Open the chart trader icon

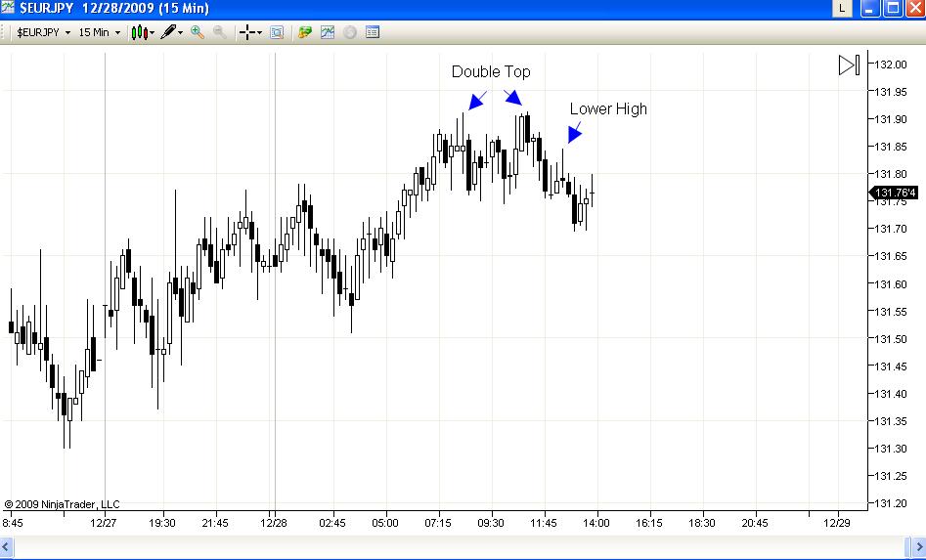point(305,32)
